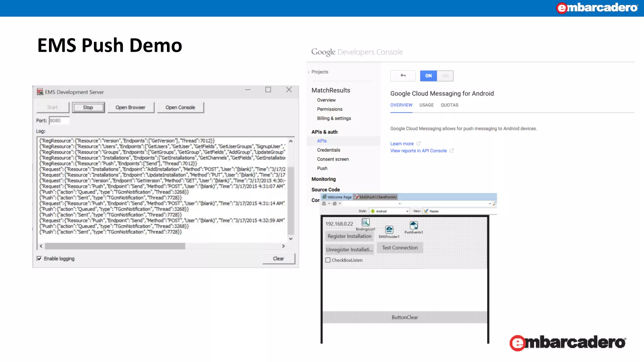Click the horizontal log scrollbar thumb

115,246
